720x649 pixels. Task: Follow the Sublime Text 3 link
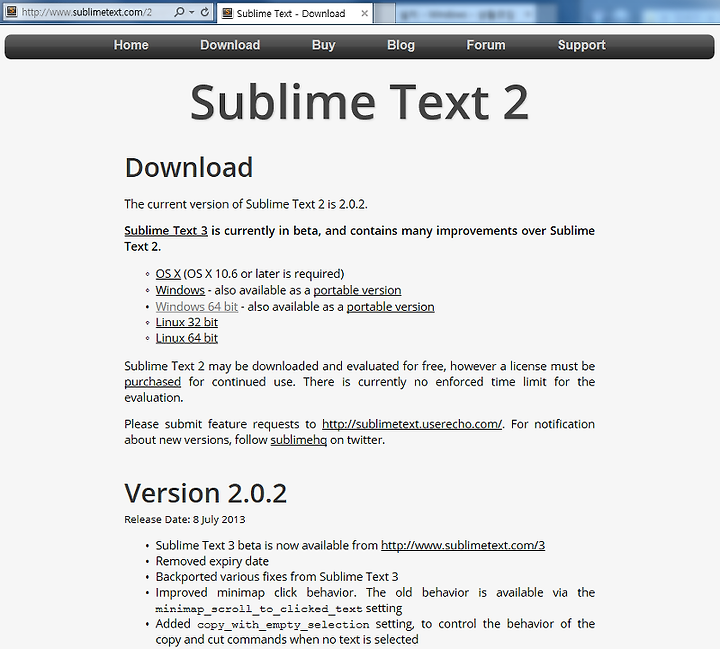[x=166, y=231]
